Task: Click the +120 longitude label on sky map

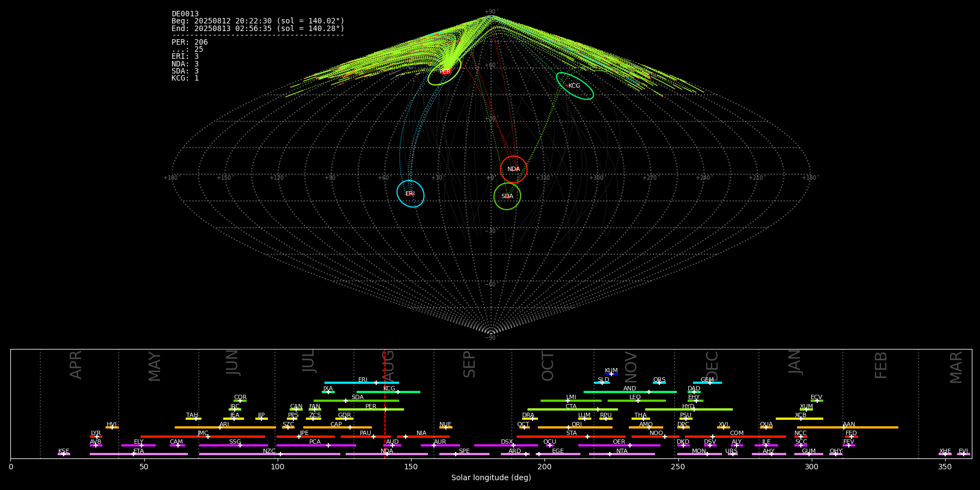Action: 277,177
